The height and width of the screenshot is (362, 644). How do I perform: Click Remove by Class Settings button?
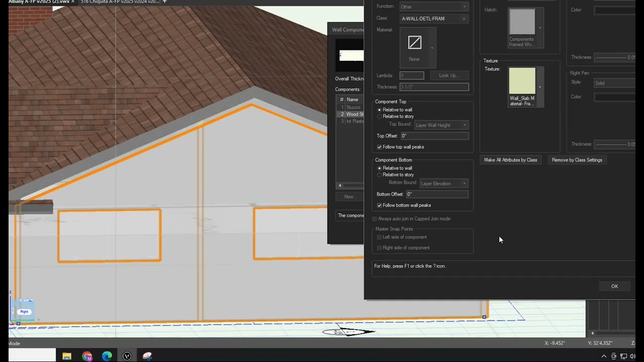(577, 160)
